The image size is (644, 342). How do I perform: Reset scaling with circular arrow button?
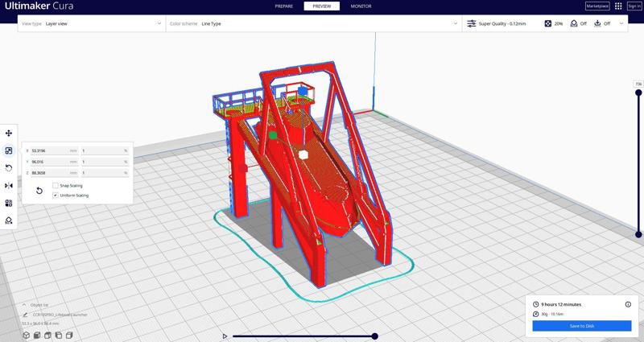tap(39, 191)
